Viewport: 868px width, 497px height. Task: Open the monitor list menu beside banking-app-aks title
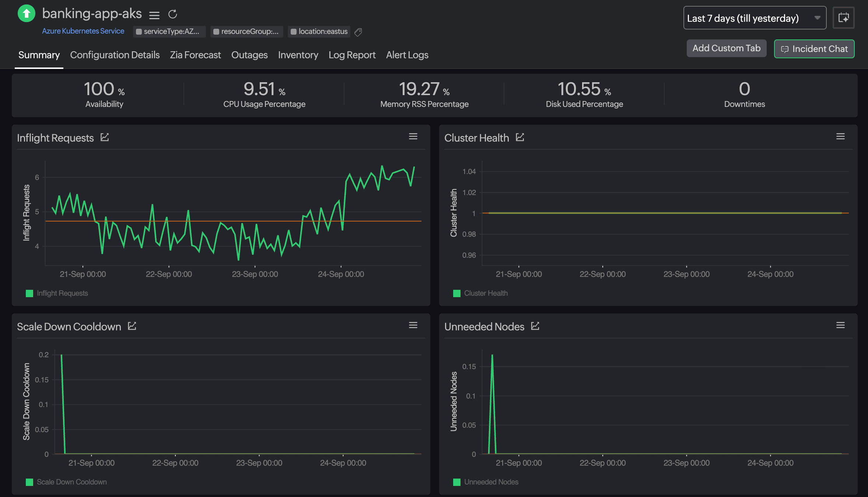(154, 15)
